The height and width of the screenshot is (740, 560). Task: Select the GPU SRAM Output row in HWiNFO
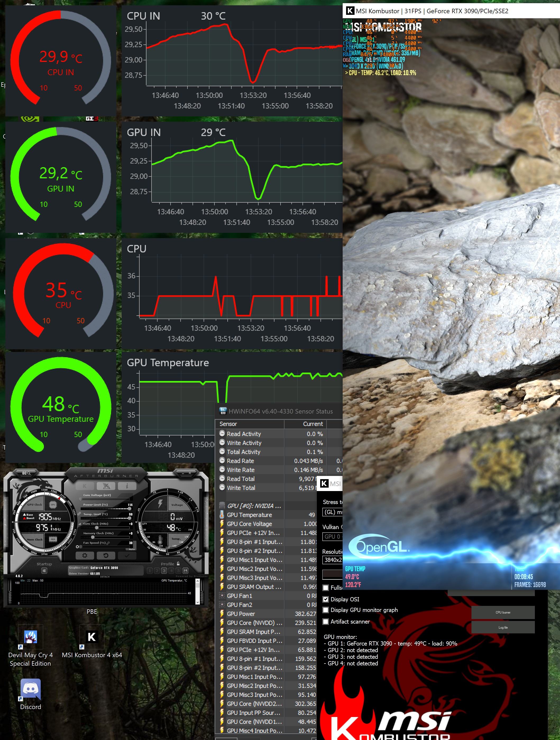coord(267,587)
